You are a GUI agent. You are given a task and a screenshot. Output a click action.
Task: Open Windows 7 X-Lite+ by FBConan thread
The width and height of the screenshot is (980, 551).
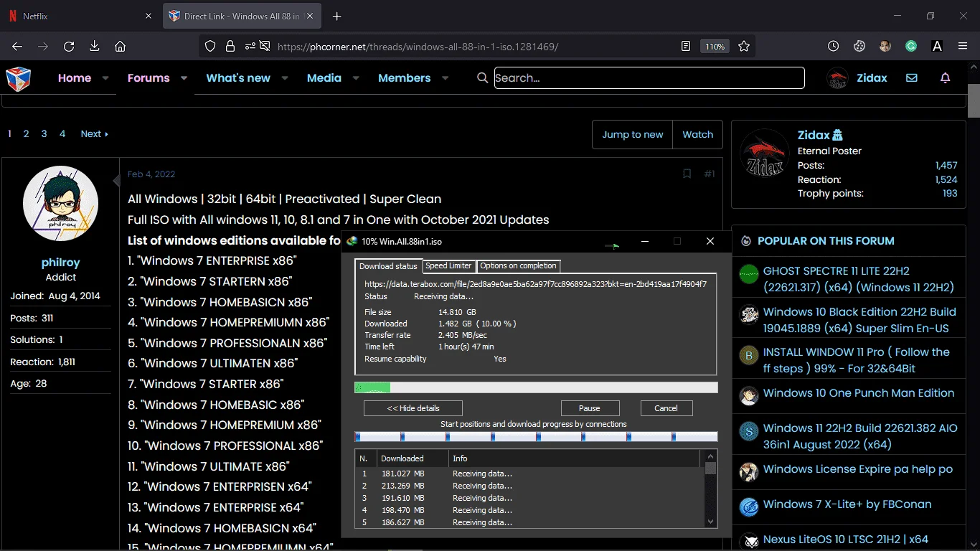[847, 504]
